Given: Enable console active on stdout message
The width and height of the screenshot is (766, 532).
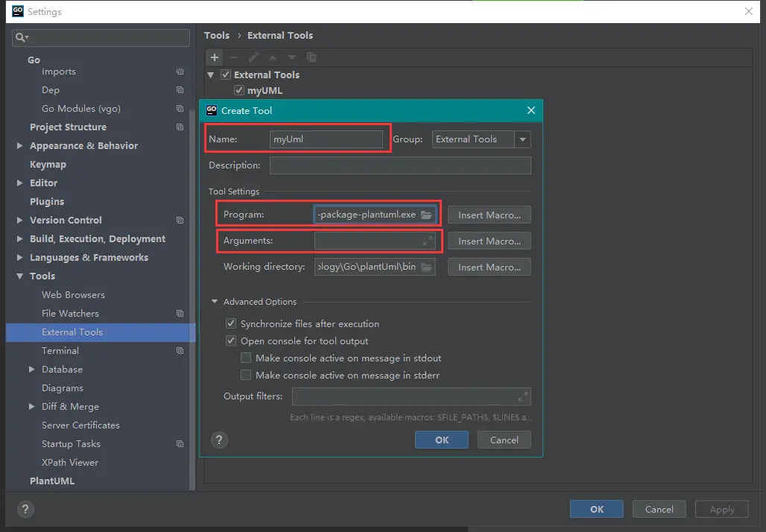Looking at the screenshot, I should (246, 358).
